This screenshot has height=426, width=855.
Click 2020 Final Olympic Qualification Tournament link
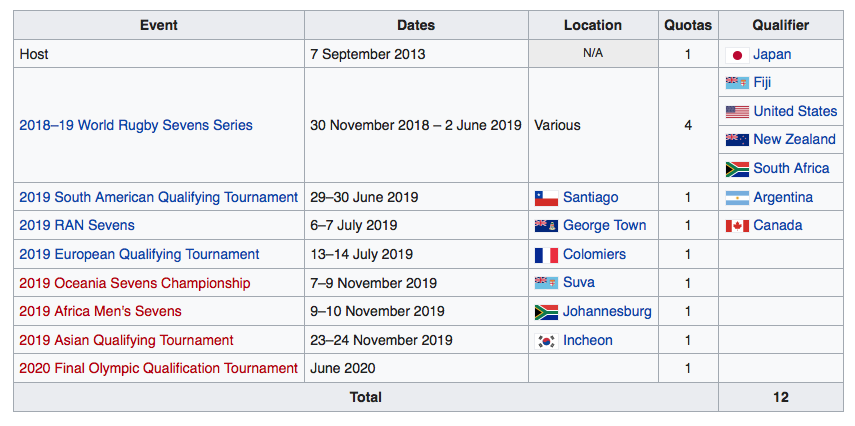[158, 369]
